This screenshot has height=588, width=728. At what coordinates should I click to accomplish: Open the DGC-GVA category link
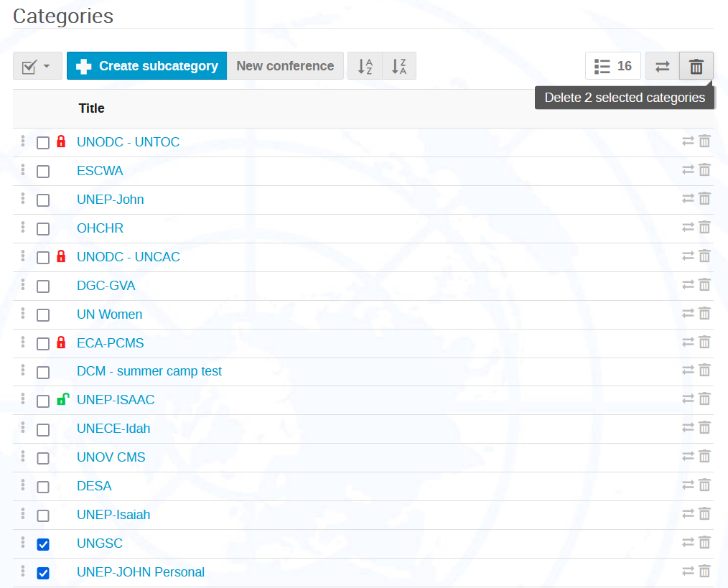click(106, 286)
